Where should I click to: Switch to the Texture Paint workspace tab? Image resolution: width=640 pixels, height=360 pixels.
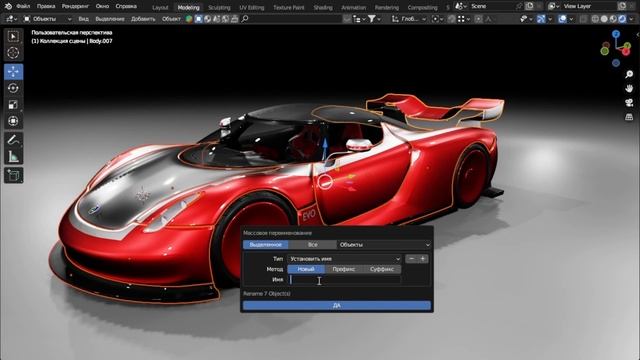tap(289, 7)
